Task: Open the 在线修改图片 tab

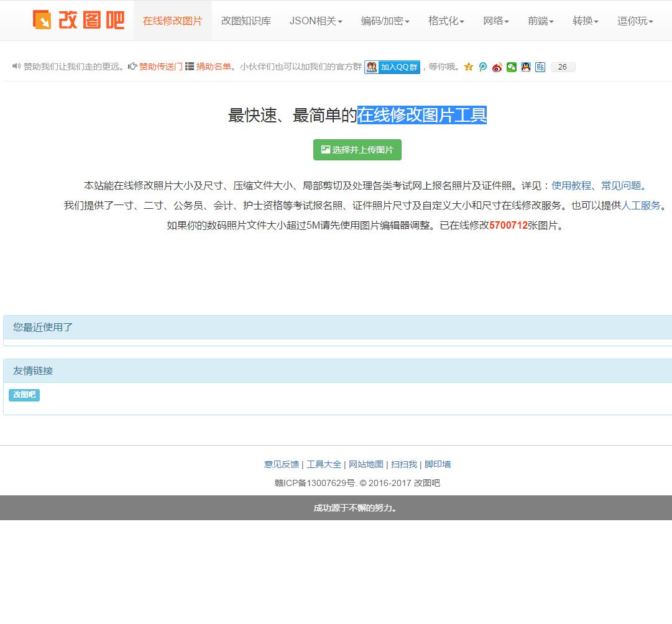Action: [172, 21]
